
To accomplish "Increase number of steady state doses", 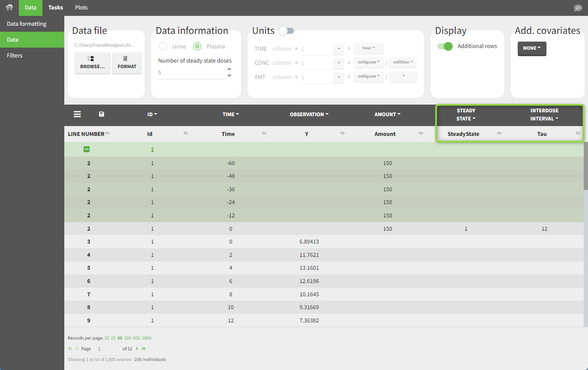I will click(229, 69).
